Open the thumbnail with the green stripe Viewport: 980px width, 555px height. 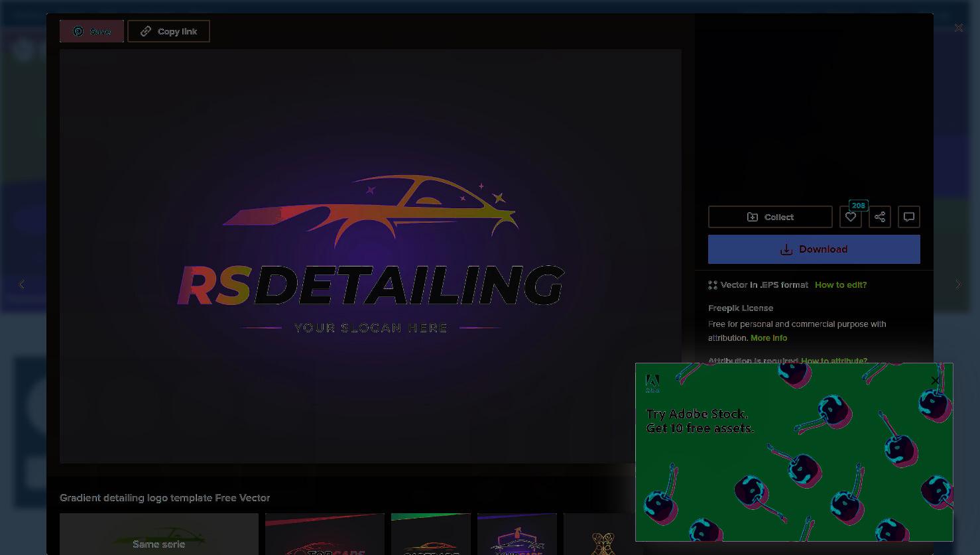point(431,534)
